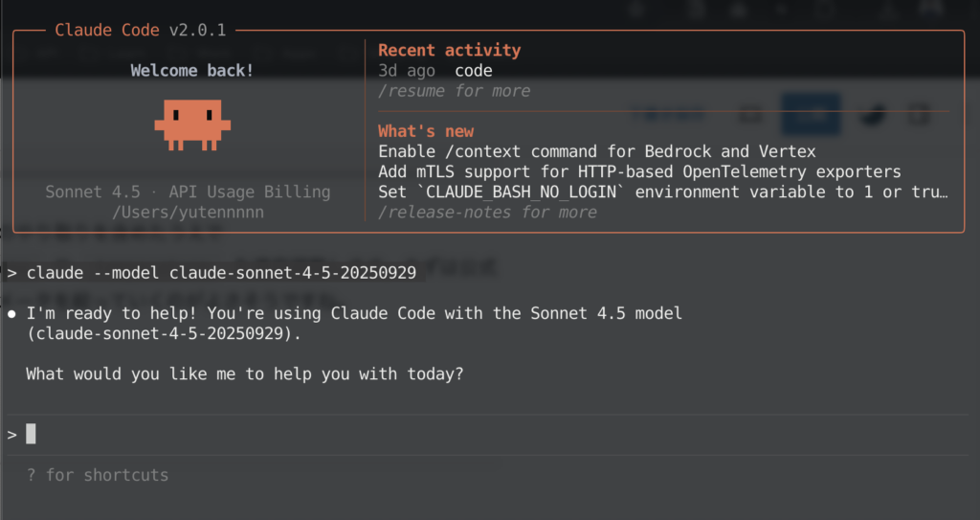Screen dimensions: 980x520
Task: Click the "/resume for more" text
Action: pyautogui.click(x=454, y=91)
